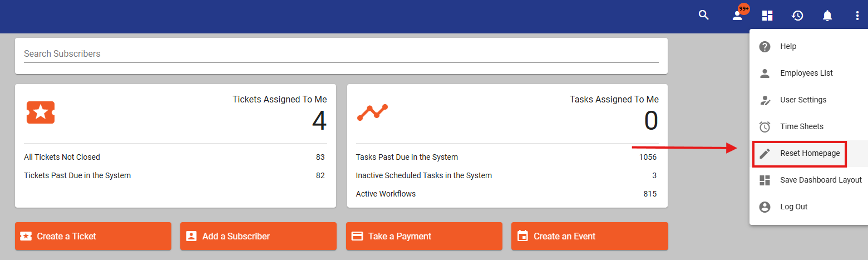Image resolution: width=868 pixels, height=260 pixels.
Task: Select Log Out menu entry
Action: click(808, 207)
